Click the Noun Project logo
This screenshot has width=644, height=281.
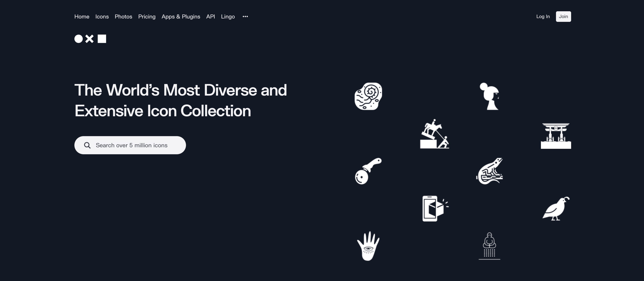[x=90, y=39]
